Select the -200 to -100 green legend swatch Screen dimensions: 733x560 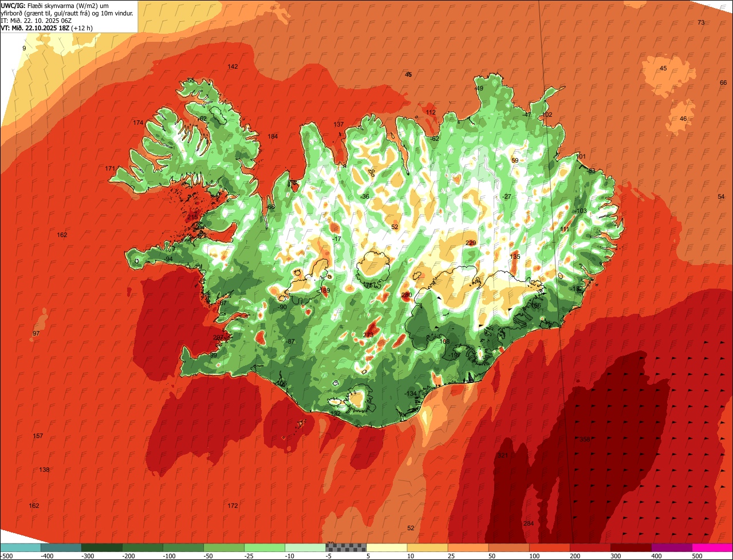point(143,547)
